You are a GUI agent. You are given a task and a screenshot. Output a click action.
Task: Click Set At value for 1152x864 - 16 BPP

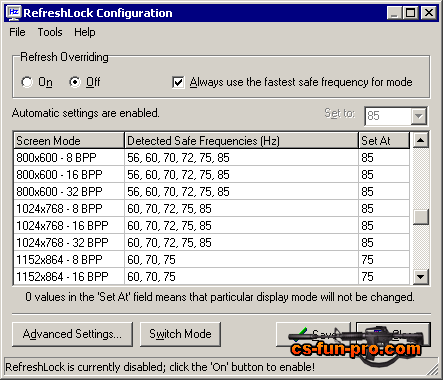tap(384, 277)
